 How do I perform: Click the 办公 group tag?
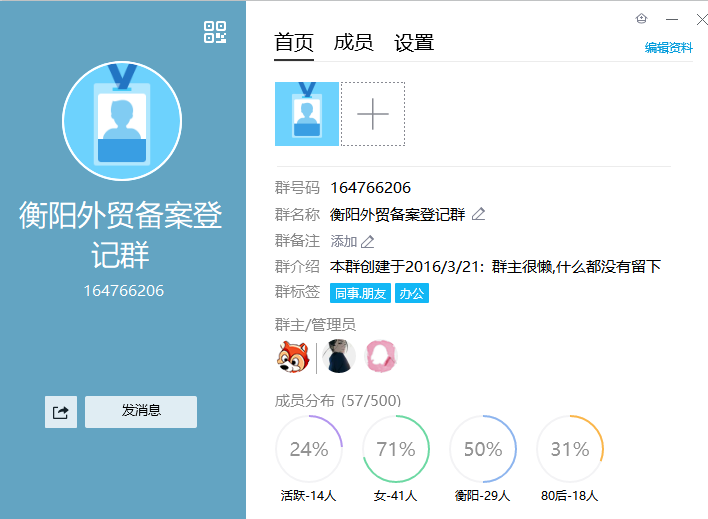[x=412, y=293]
